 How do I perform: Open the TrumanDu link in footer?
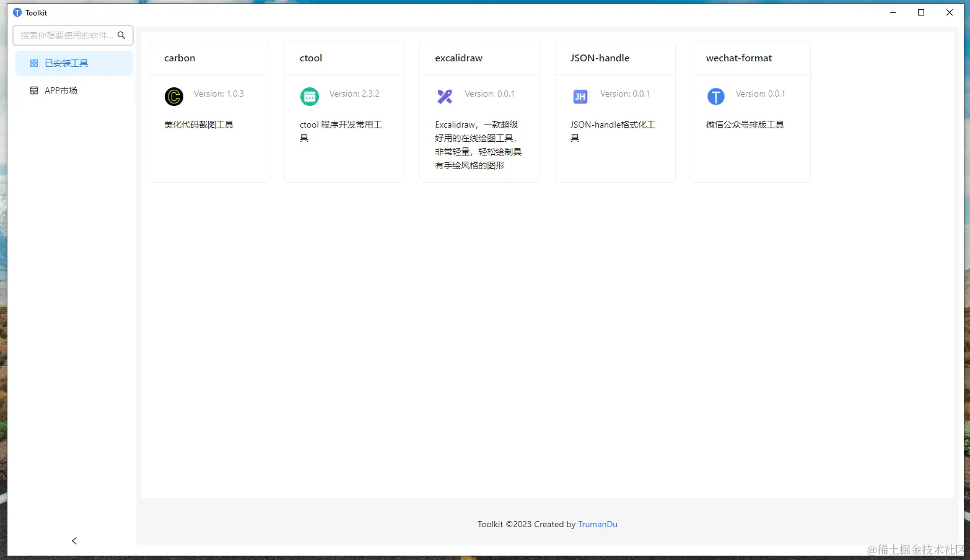(x=598, y=524)
